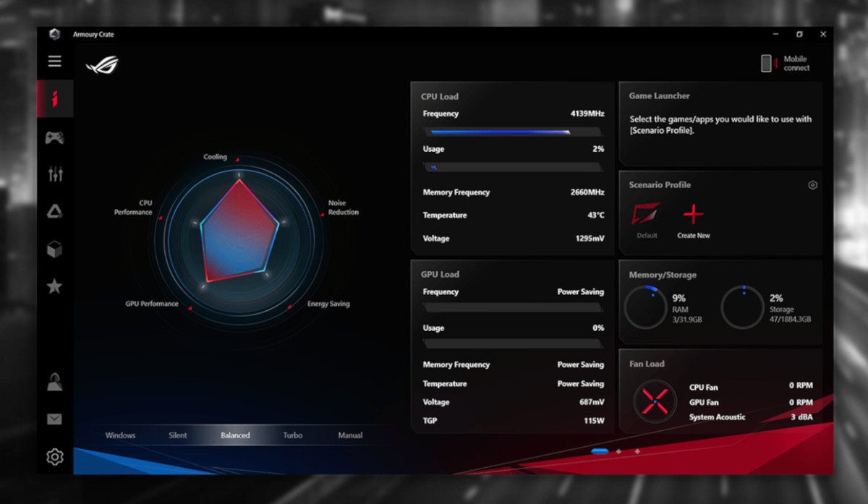Click the CPU Fan RPM row
Image resolution: width=868 pixels, height=504 pixels.
751,387
